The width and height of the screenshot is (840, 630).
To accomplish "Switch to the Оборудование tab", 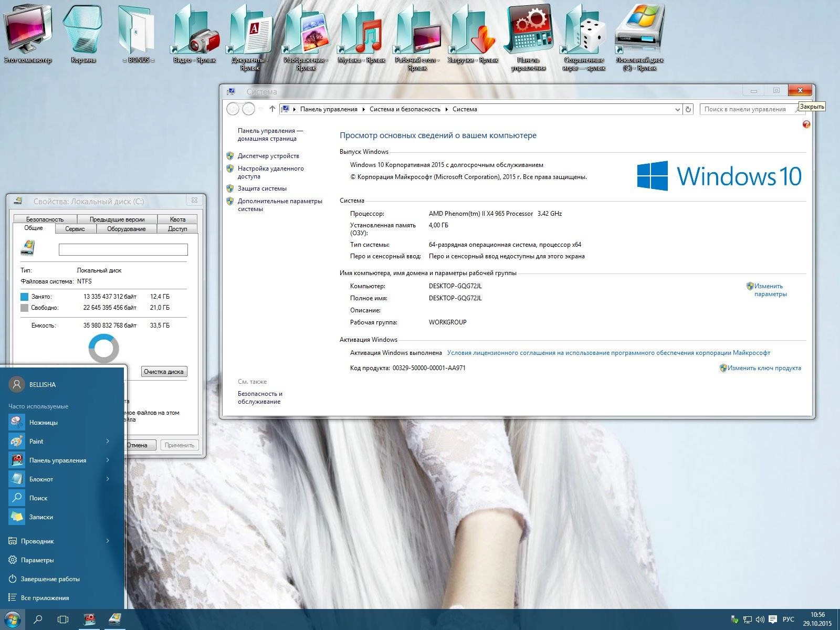I will [x=126, y=229].
